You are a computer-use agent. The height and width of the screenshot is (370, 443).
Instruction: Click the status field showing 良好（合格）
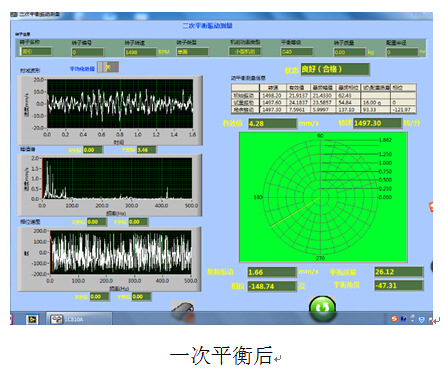tap(335, 69)
